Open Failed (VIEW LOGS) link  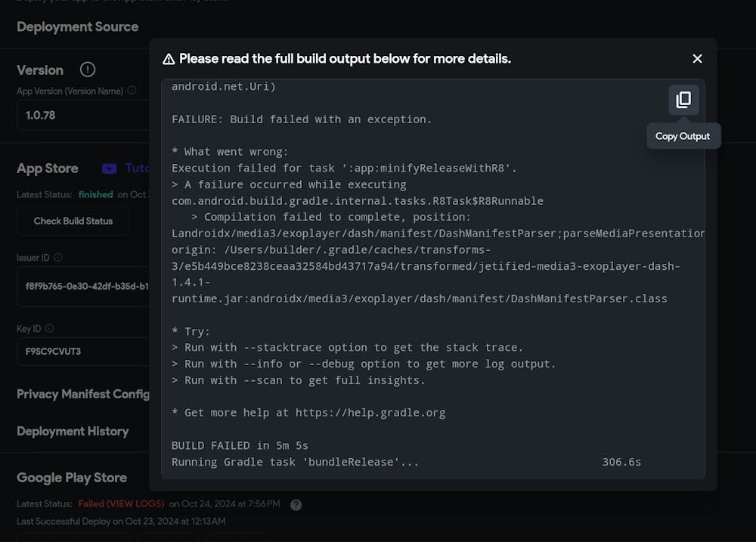click(x=121, y=503)
